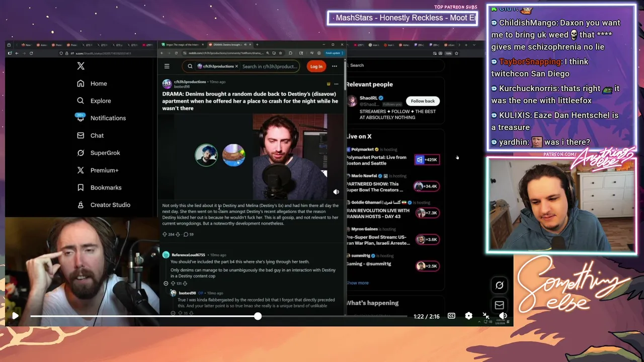This screenshot has width=644, height=362.
Task: Open ReferenceLoud6755 user profile
Action: 188,255
